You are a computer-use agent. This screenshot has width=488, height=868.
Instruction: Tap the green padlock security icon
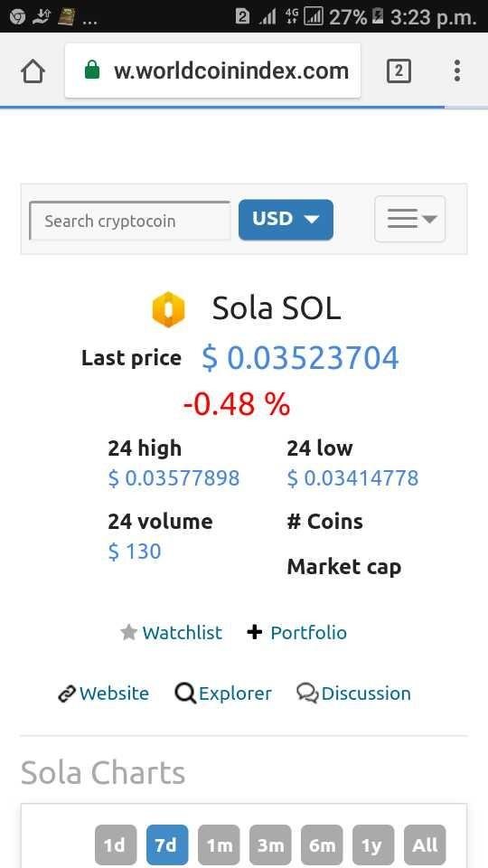point(92,71)
